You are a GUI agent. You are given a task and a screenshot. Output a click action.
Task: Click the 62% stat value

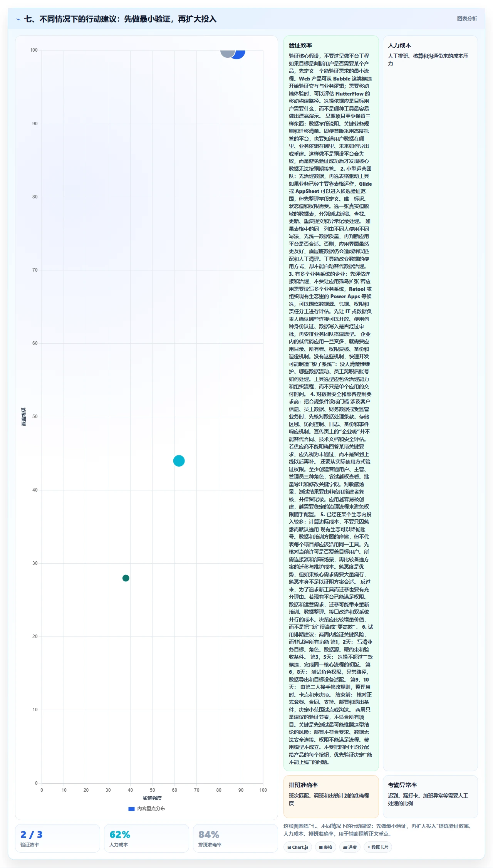120,834
